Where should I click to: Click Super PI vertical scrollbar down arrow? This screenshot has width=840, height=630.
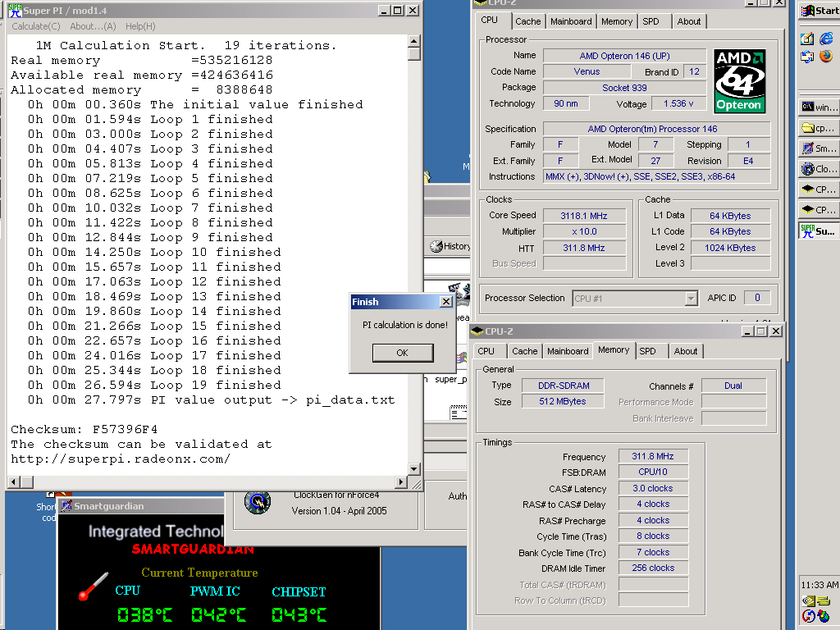[x=413, y=469]
